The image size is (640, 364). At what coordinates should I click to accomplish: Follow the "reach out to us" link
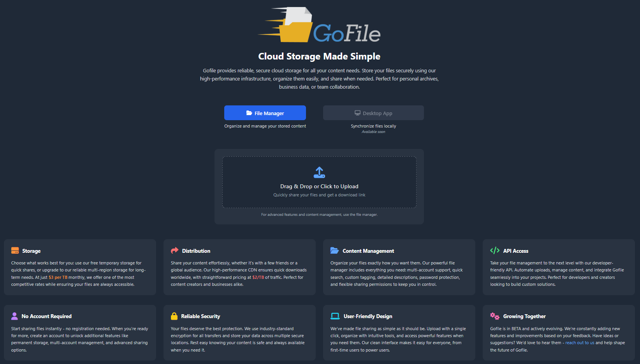[x=580, y=343]
